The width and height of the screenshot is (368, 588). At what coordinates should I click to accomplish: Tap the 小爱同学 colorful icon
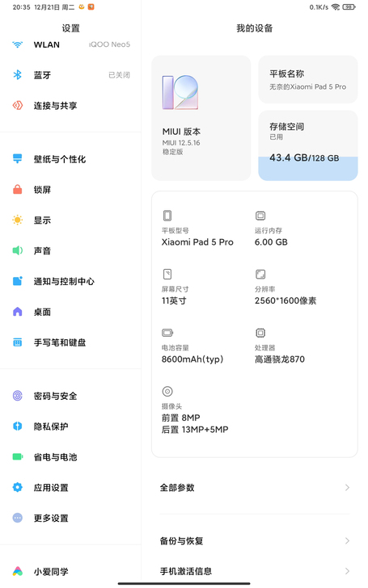coord(17,571)
